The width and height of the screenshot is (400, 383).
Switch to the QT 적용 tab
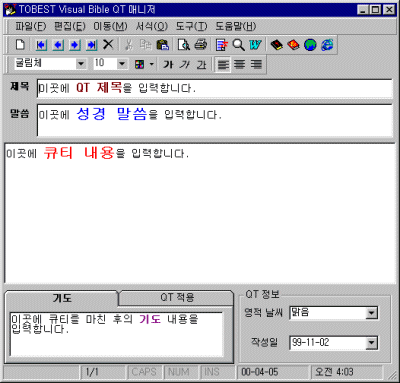coord(177,297)
